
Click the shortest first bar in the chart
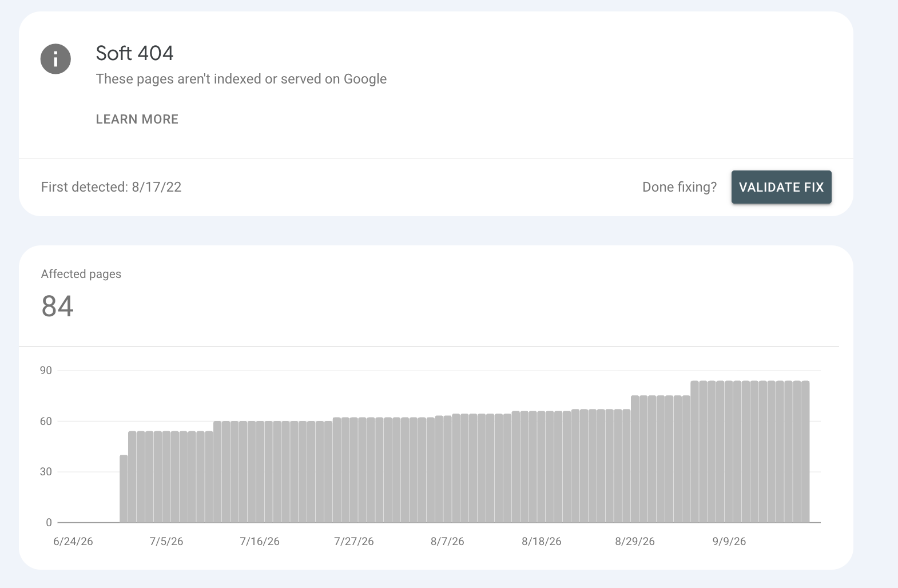124,488
